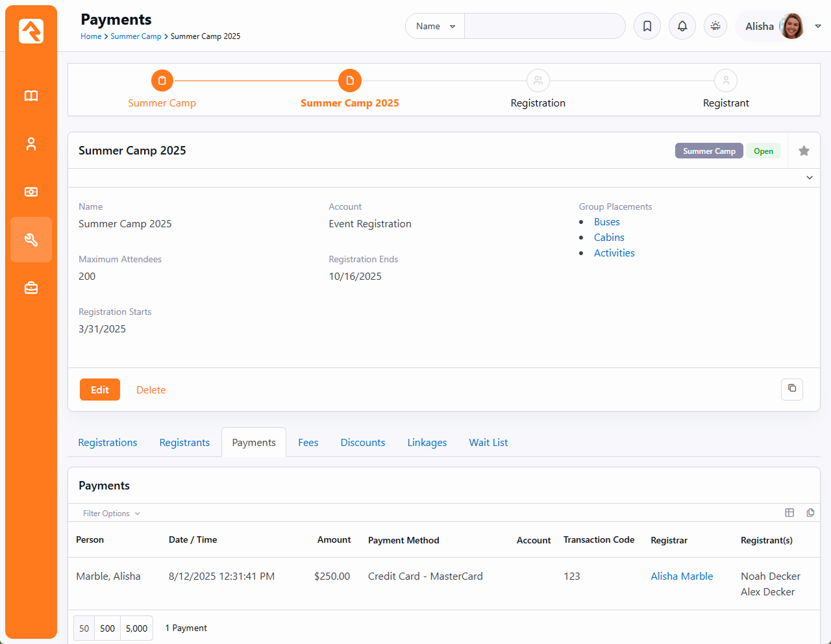Image resolution: width=831 pixels, height=644 pixels.
Task: Open the Name search type dropdown
Action: click(435, 26)
